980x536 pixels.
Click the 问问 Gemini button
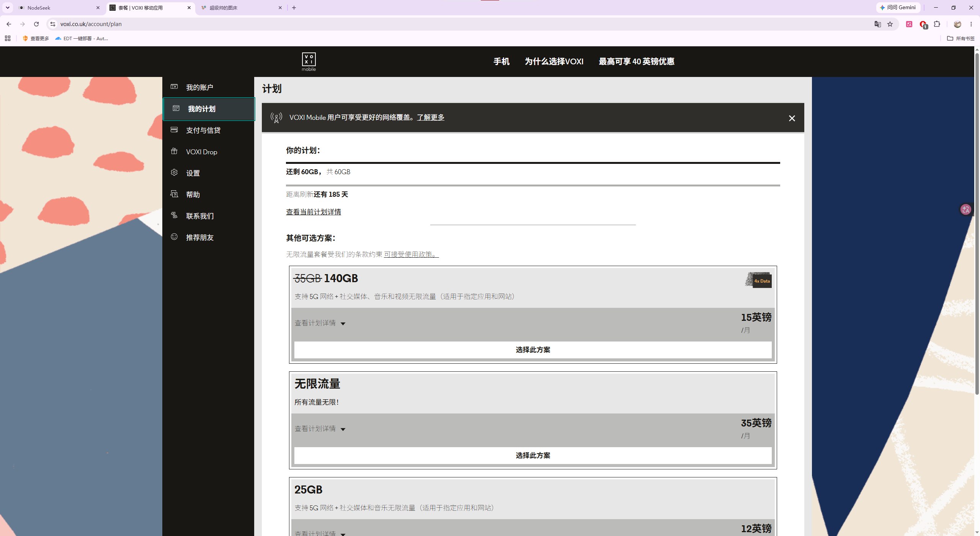898,8
